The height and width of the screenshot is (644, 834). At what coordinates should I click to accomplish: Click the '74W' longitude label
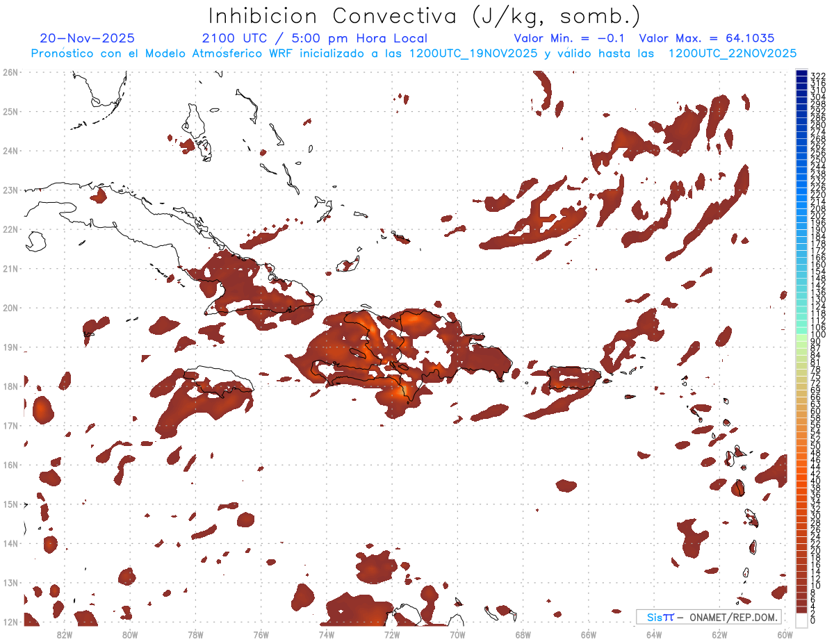pyautogui.click(x=327, y=634)
